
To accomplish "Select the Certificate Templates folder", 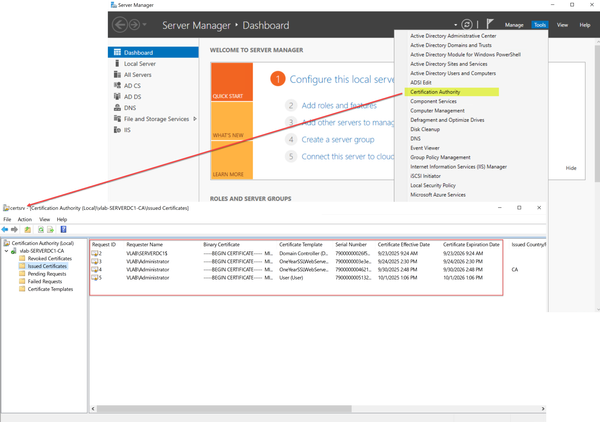I will (x=50, y=289).
